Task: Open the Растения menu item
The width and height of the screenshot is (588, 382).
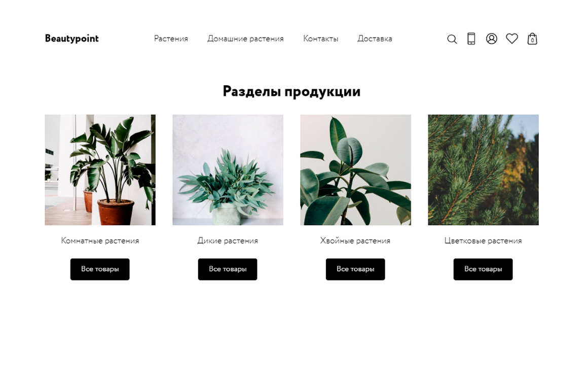Action: [x=171, y=39]
